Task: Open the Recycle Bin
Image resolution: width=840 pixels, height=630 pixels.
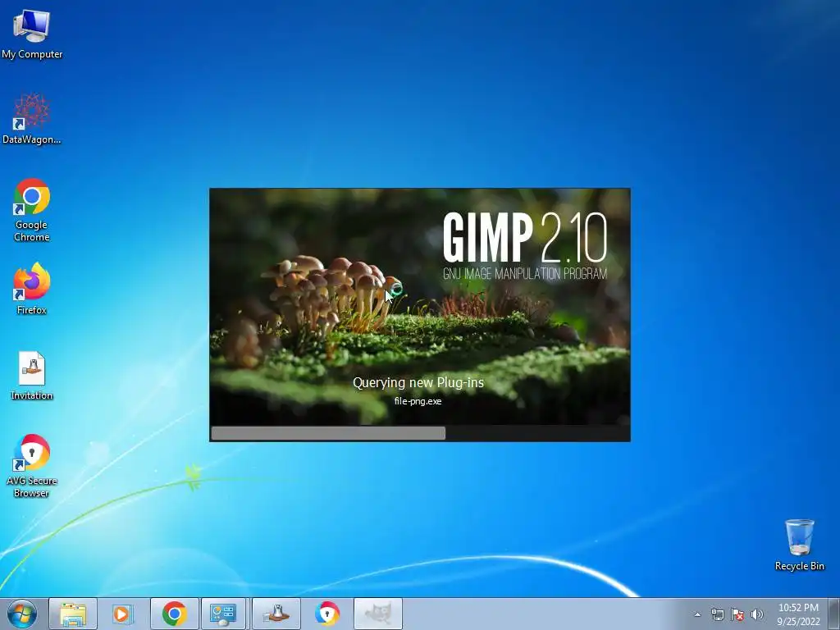Action: (x=799, y=545)
